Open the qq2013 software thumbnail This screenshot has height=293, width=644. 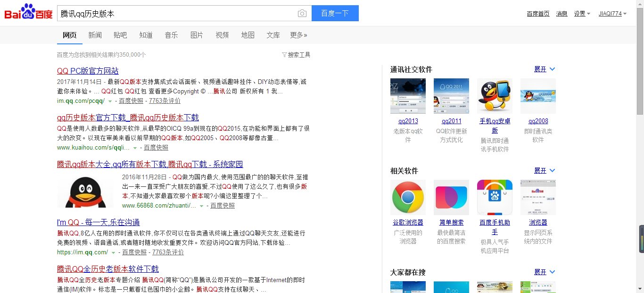[407, 96]
